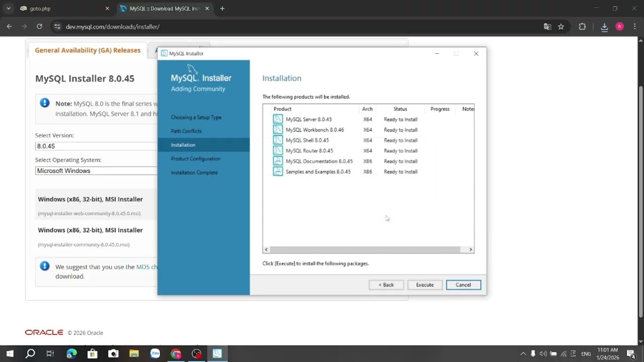Close the goto.php tab
Screen dimensions: 644x362
107,9
